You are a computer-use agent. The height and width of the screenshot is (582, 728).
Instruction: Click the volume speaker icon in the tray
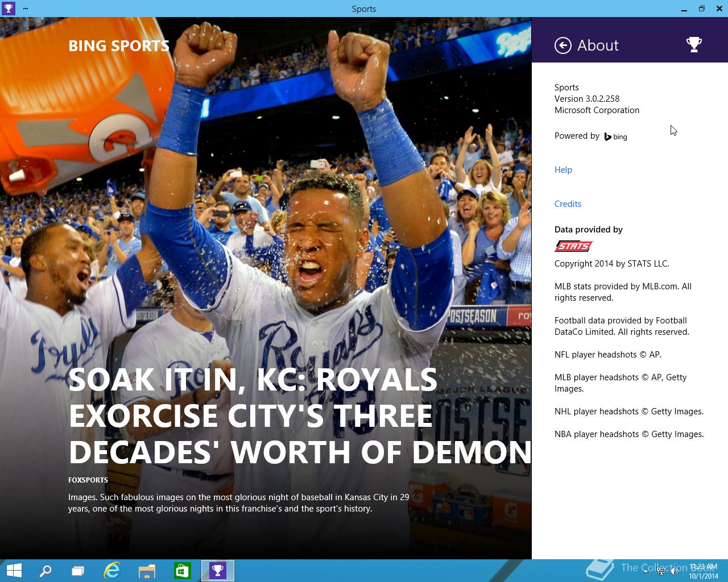(675, 571)
